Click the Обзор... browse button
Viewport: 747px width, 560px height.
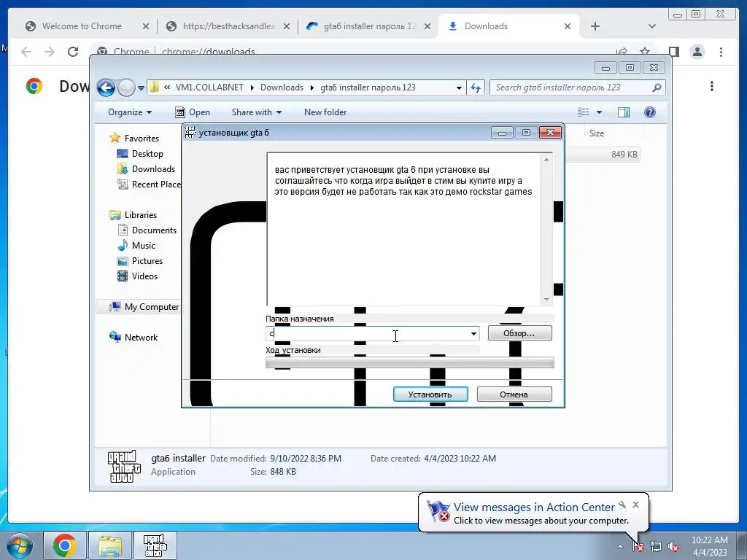(x=519, y=333)
